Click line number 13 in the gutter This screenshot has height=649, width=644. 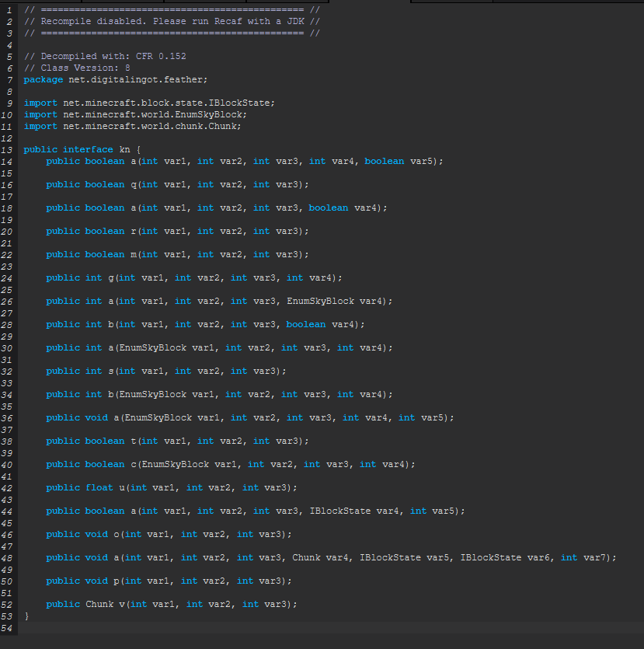pos(8,148)
